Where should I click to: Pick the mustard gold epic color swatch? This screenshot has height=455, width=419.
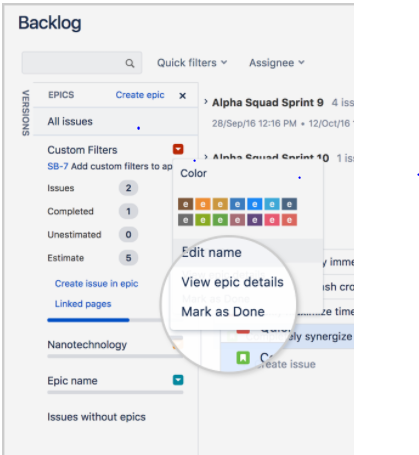[x=220, y=204]
